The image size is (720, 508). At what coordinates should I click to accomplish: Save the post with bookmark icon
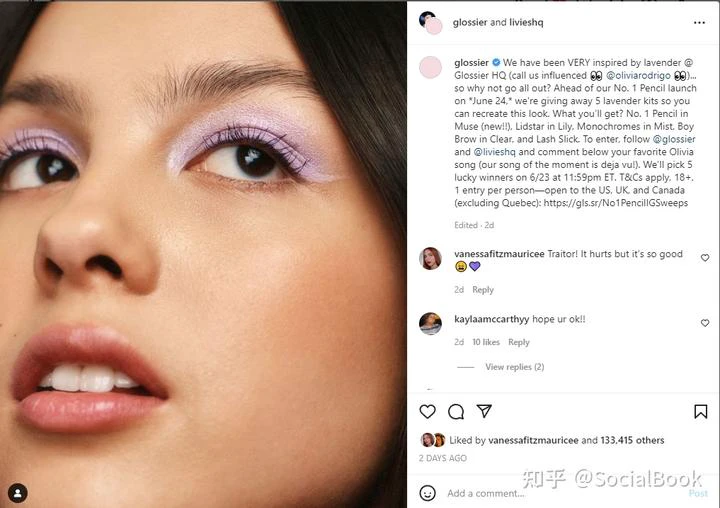point(700,412)
